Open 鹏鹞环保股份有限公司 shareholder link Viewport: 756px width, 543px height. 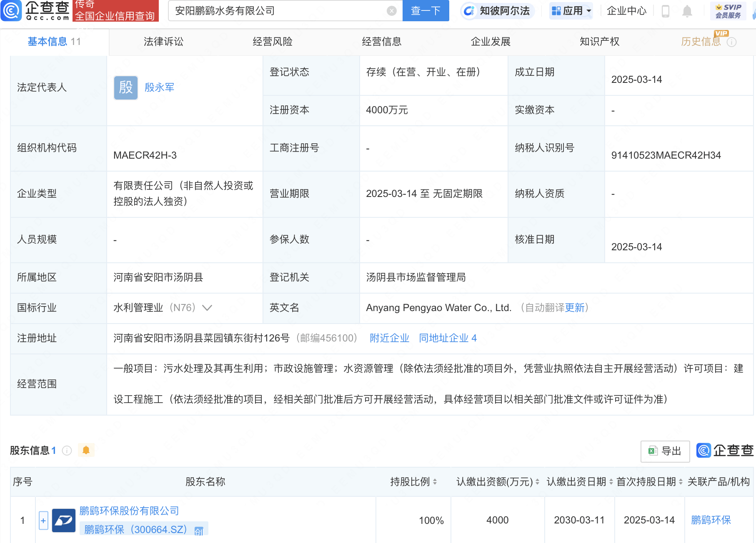129,511
